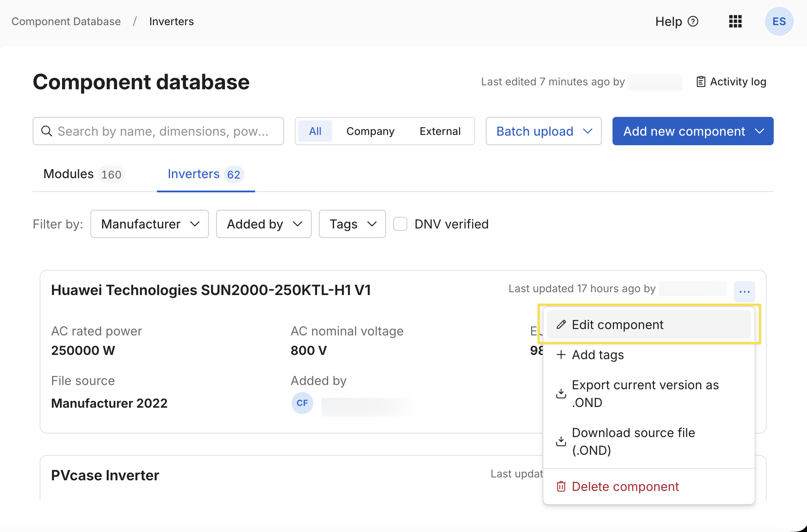Click the Huawei Technologies SUN2000-250KTL-H1 V1 title

(x=211, y=290)
